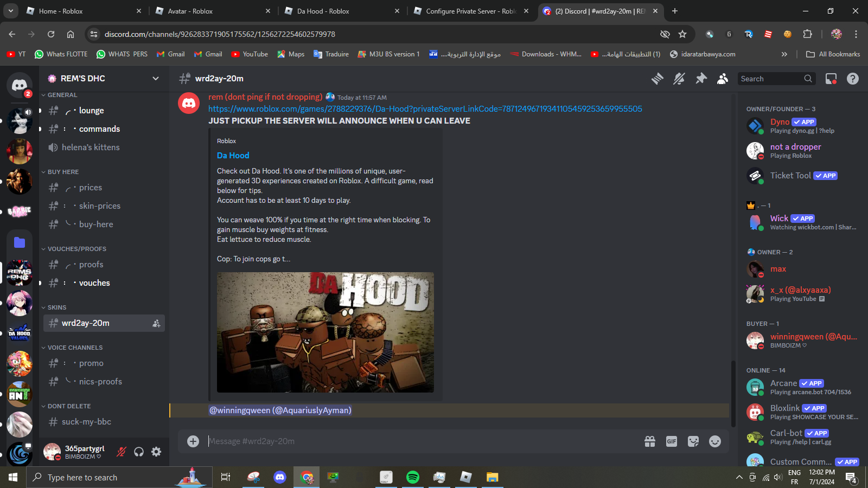
Task: Open the suck-my-bbc channel
Action: 104,422
